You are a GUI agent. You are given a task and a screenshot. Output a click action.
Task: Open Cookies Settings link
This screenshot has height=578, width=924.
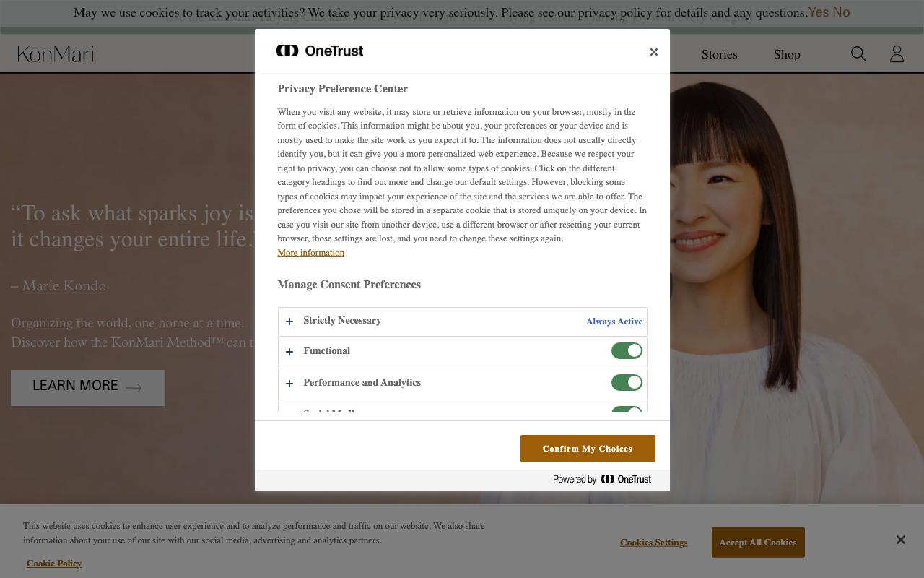pos(653,543)
